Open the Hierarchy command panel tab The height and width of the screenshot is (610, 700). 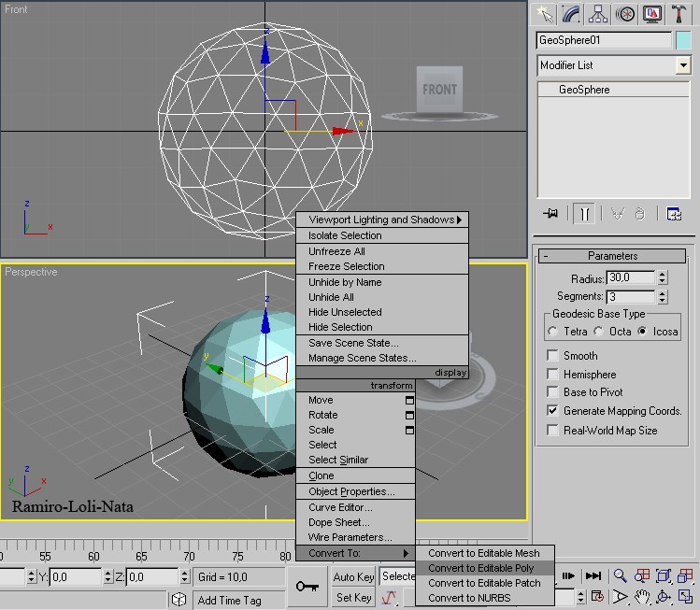[x=598, y=14]
